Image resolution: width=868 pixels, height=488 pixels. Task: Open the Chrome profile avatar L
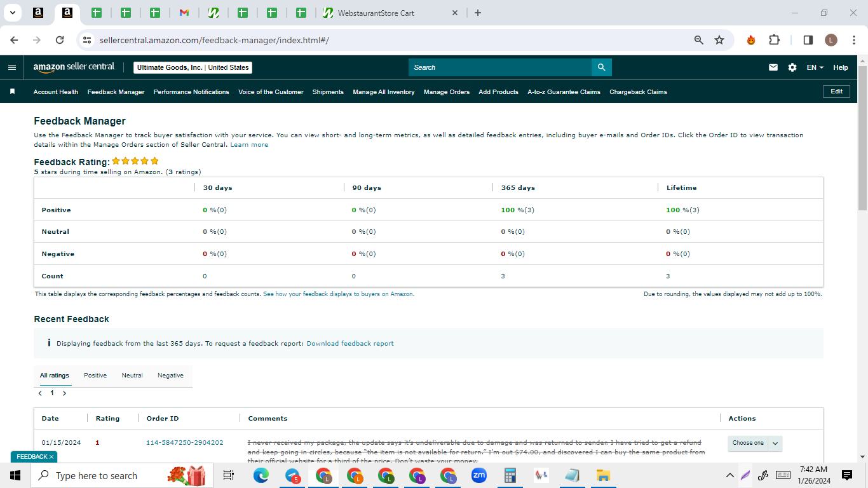pos(831,40)
